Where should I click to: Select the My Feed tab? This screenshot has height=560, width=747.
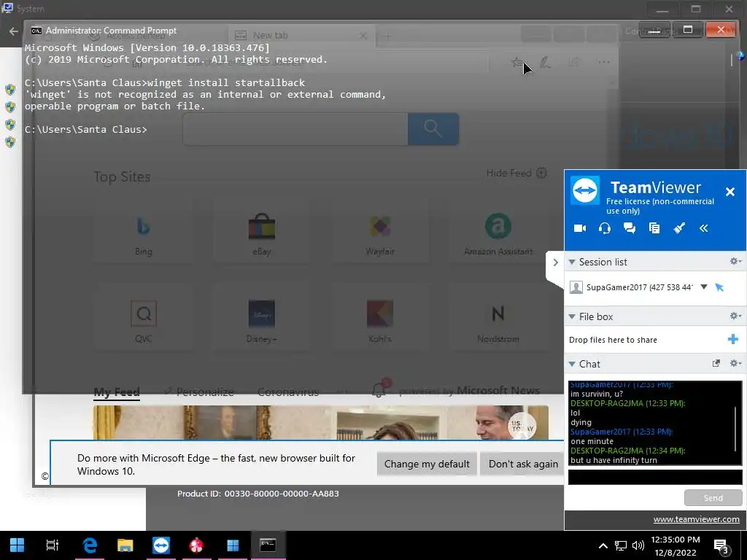pyautogui.click(x=116, y=392)
